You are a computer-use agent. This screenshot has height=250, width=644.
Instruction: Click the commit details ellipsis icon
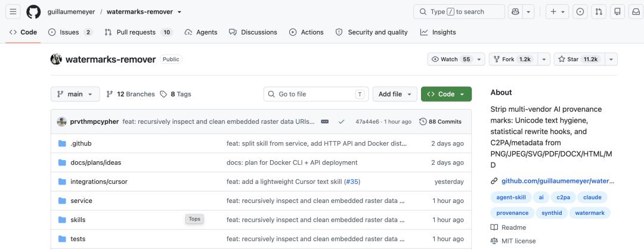tap(325, 121)
